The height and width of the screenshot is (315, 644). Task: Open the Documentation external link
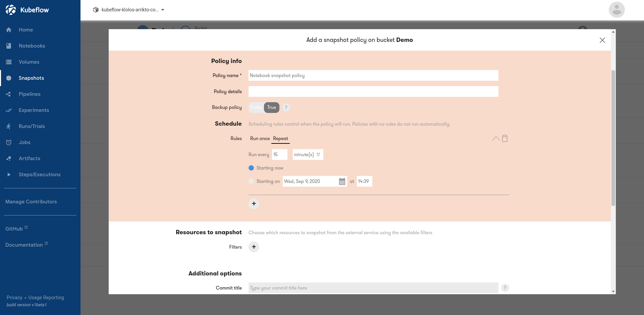tap(26, 245)
